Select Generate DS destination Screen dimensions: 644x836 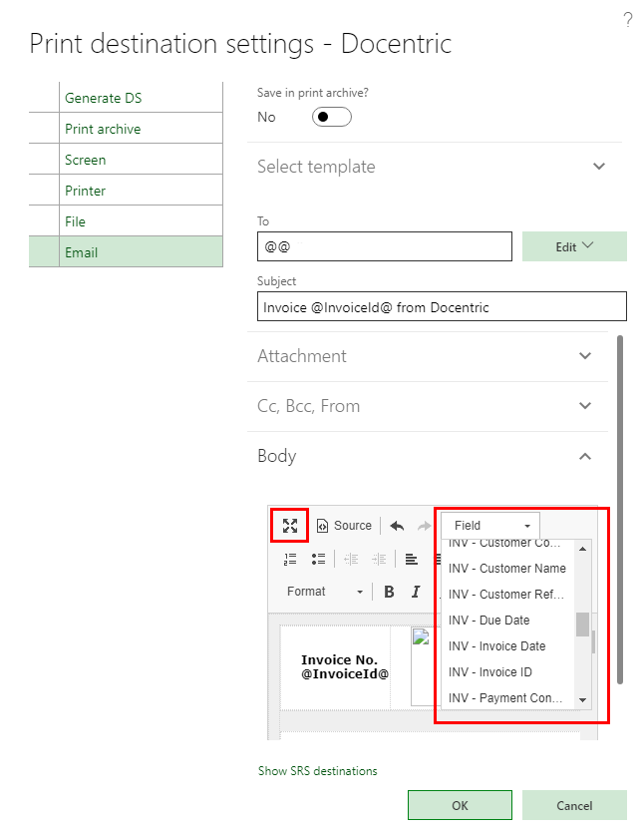click(x=141, y=98)
